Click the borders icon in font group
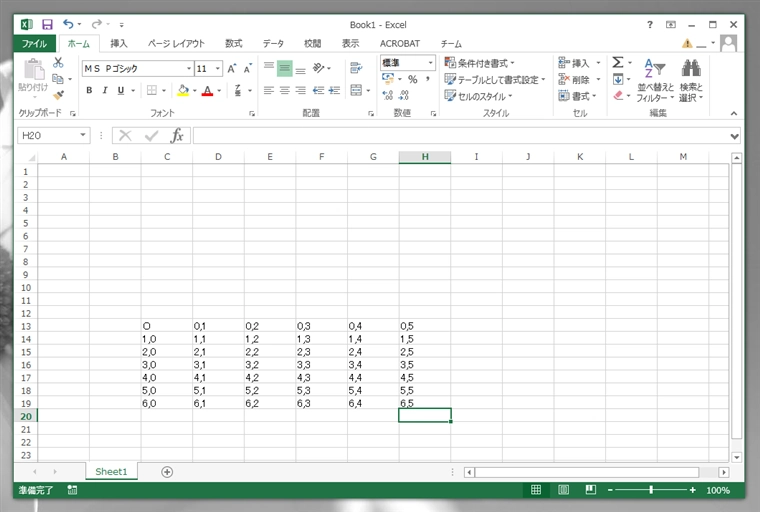 click(152, 90)
